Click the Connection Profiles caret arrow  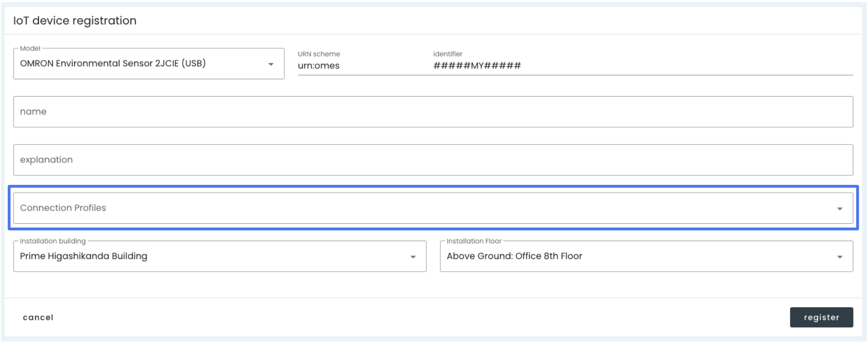point(840,209)
